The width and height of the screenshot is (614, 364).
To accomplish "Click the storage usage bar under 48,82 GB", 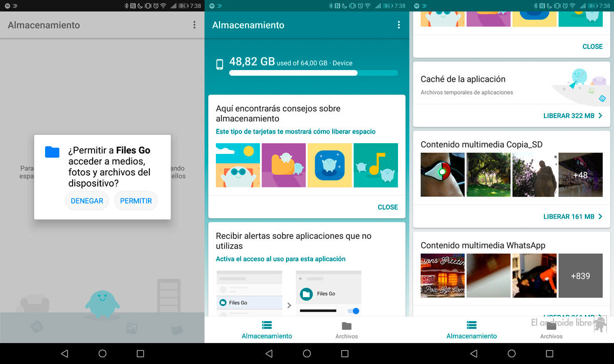I will [x=313, y=73].
